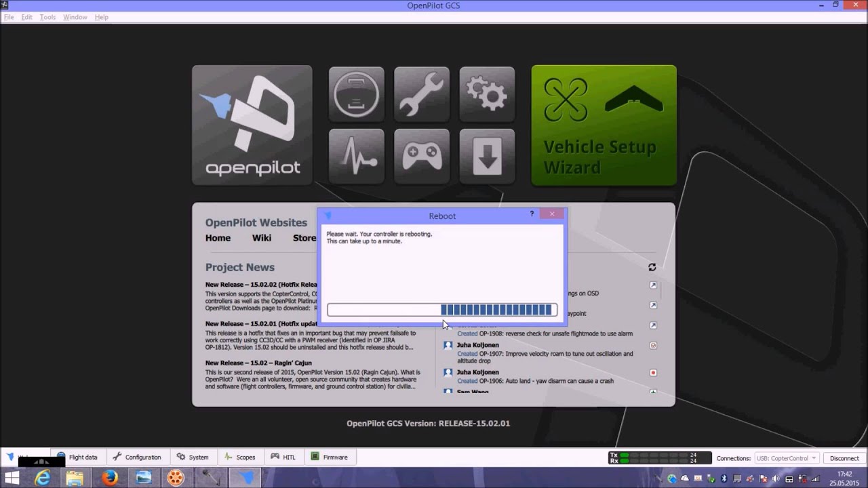Screen dimensions: 868x488
Task: Open the Tools menu
Action: tap(47, 17)
